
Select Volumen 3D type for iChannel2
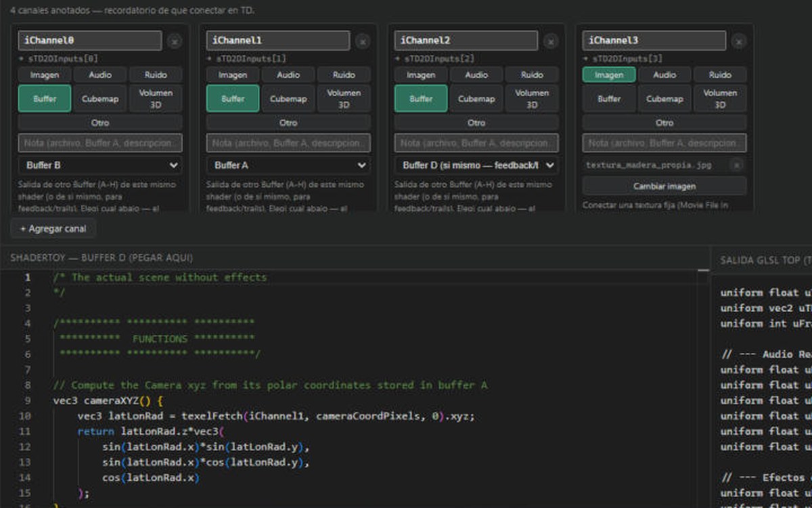tap(532, 98)
